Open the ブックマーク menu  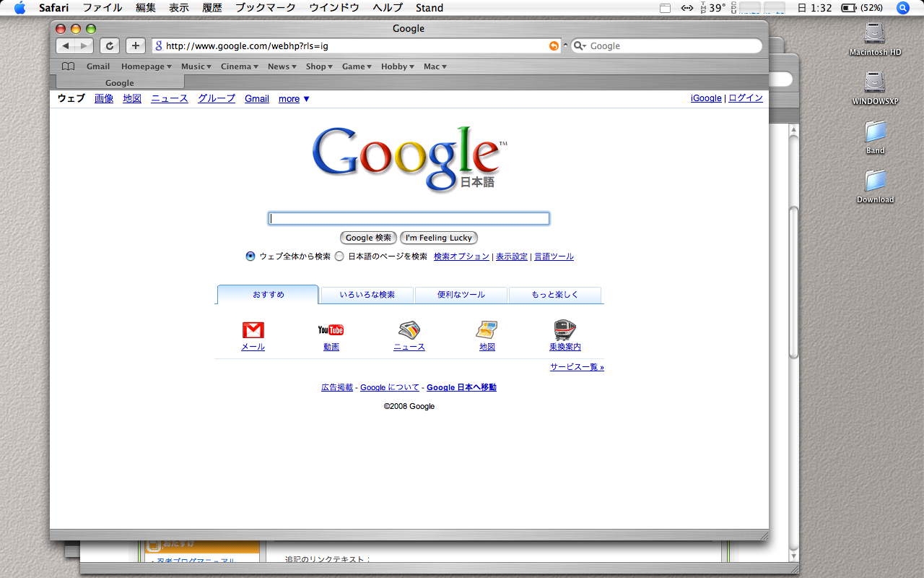tap(266, 8)
